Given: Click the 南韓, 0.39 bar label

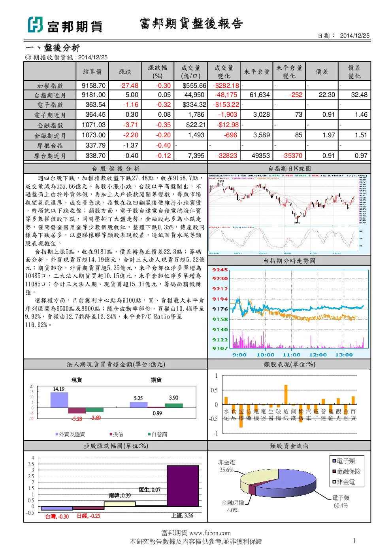Looking at the screenshot, I should click(120, 496).
